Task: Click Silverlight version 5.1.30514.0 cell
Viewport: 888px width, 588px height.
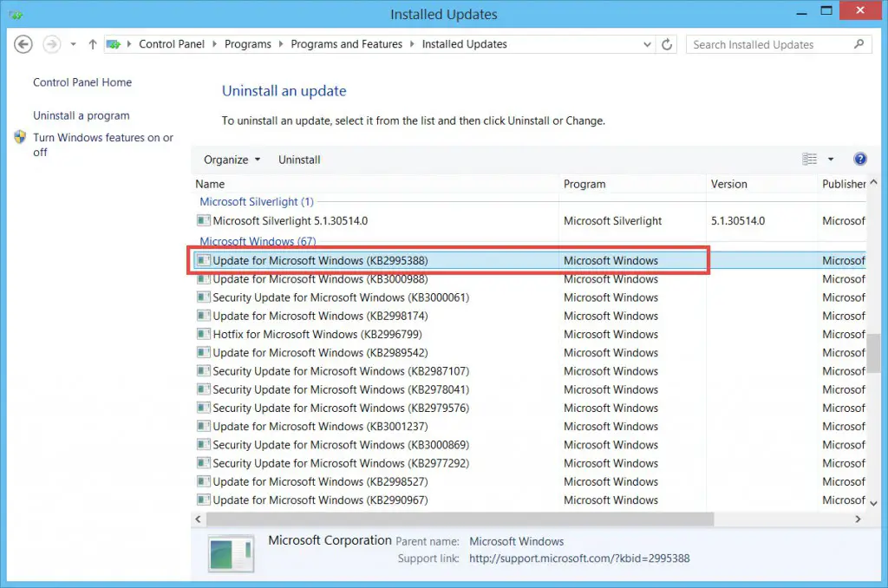Action: tap(738, 221)
